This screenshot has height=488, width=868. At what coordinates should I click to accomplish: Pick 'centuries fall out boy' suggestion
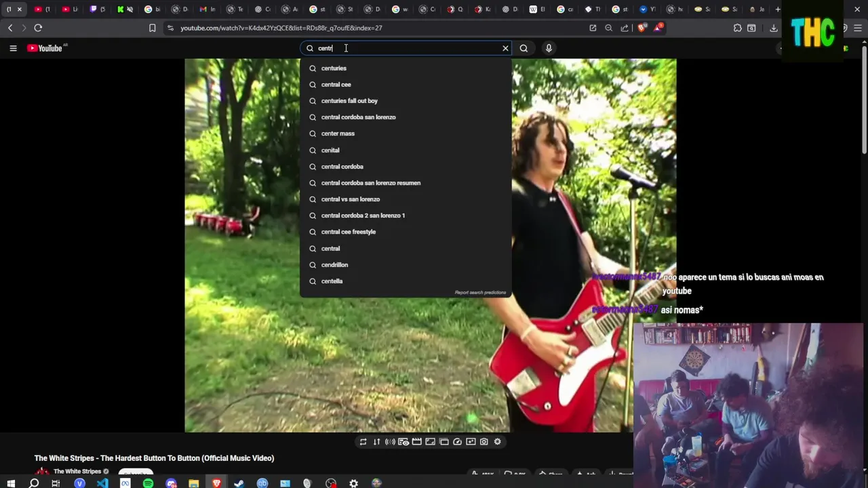click(x=406, y=100)
